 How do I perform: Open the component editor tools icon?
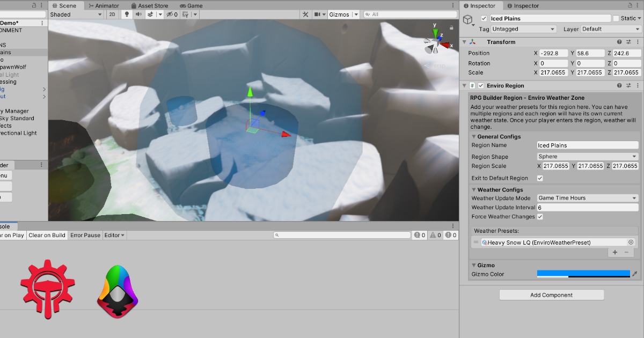[305, 14]
